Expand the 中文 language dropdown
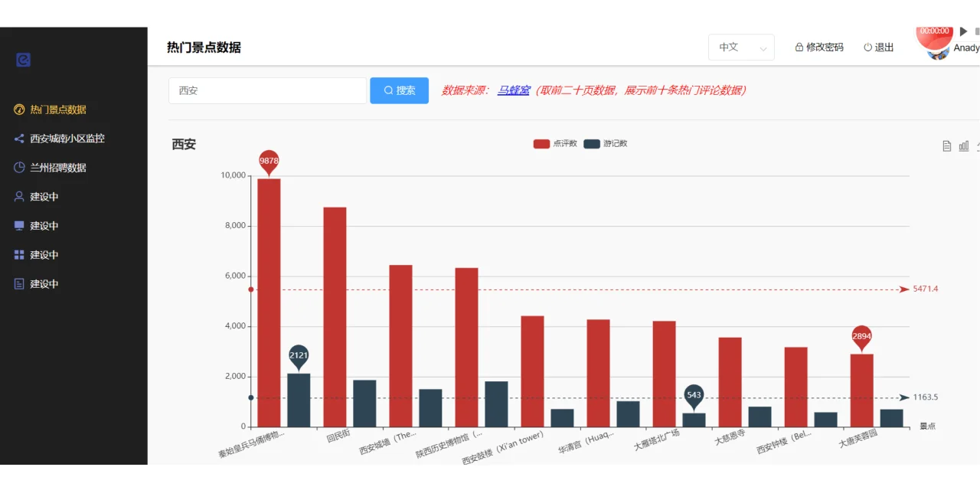Screen dimensions: 980x490 coord(741,47)
